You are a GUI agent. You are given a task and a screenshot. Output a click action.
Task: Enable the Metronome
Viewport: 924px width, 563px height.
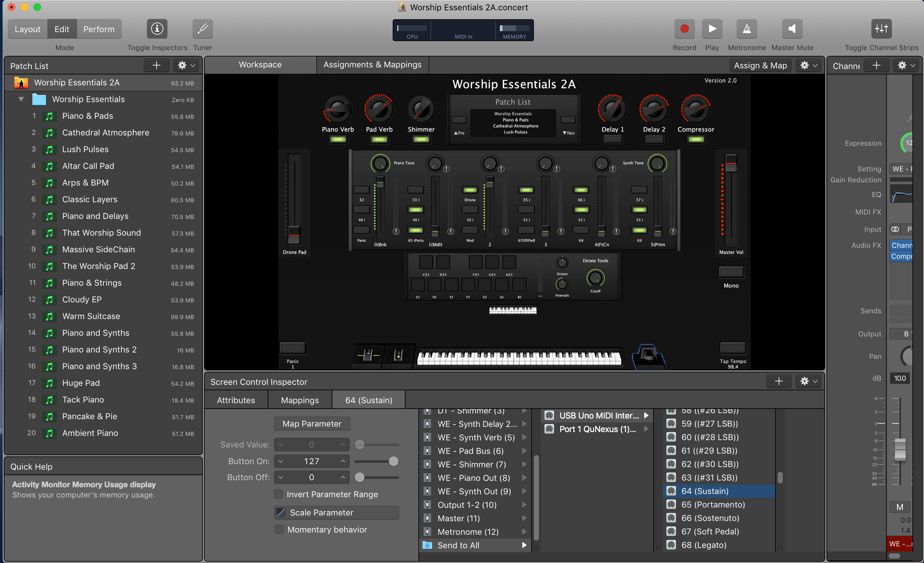(747, 29)
